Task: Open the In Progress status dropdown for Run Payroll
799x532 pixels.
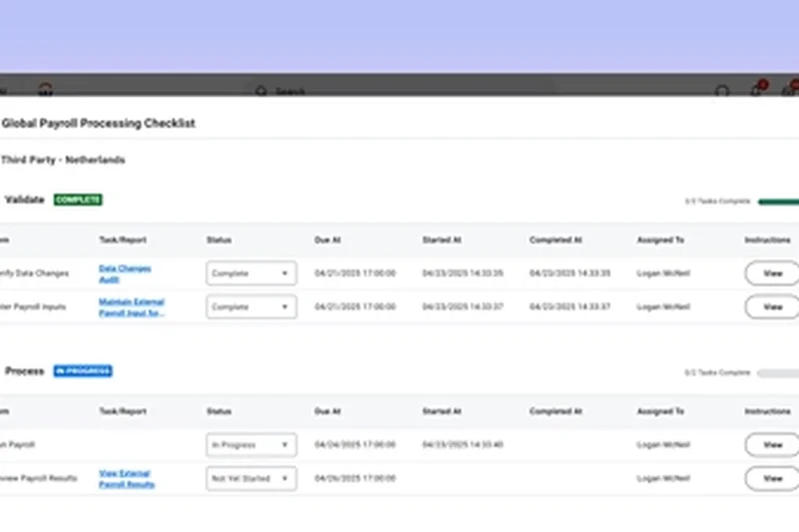Action: click(x=252, y=445)
